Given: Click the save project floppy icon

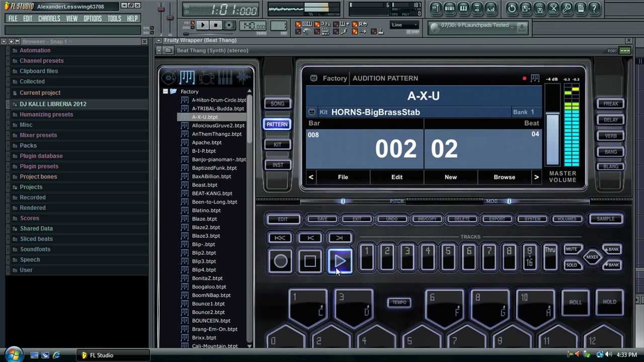Looking at the screenshot, I should (525, 8).
